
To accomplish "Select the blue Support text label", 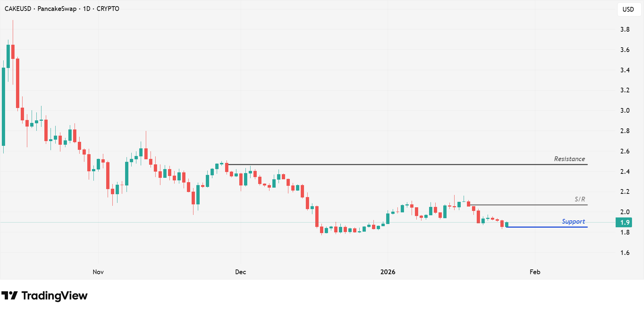I will (x=573, y=221).
